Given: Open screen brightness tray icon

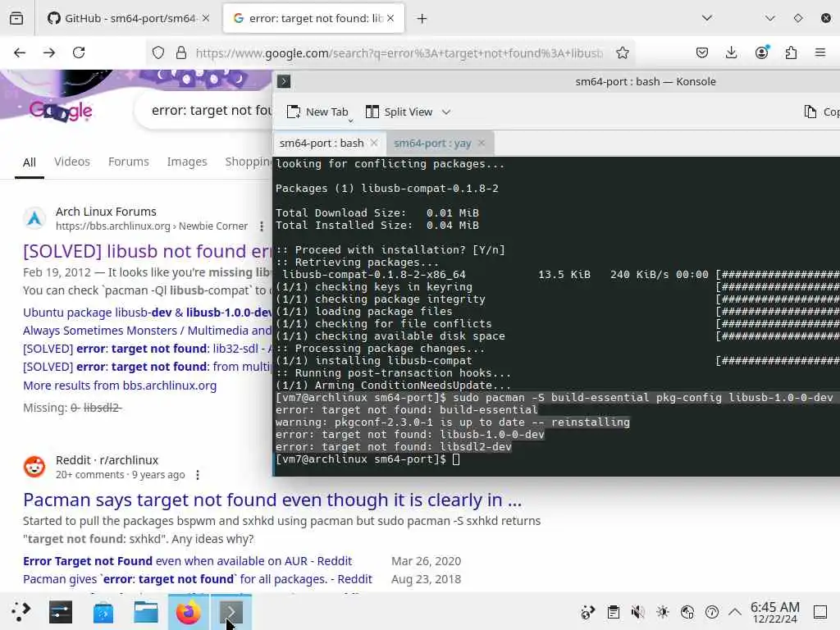Looking at the screenshot, I should (x=663, y=612).
